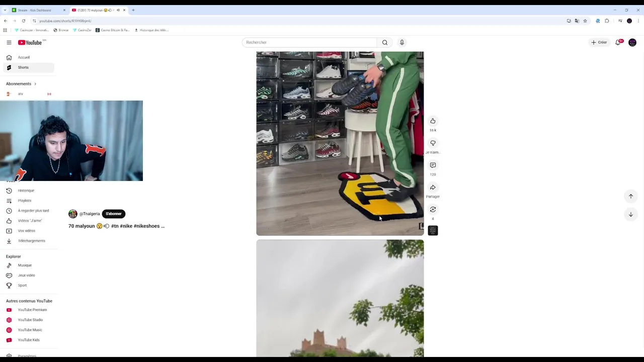Open the YouTube hamburger guide menu

pyautogui.click(x=9, y=43)
